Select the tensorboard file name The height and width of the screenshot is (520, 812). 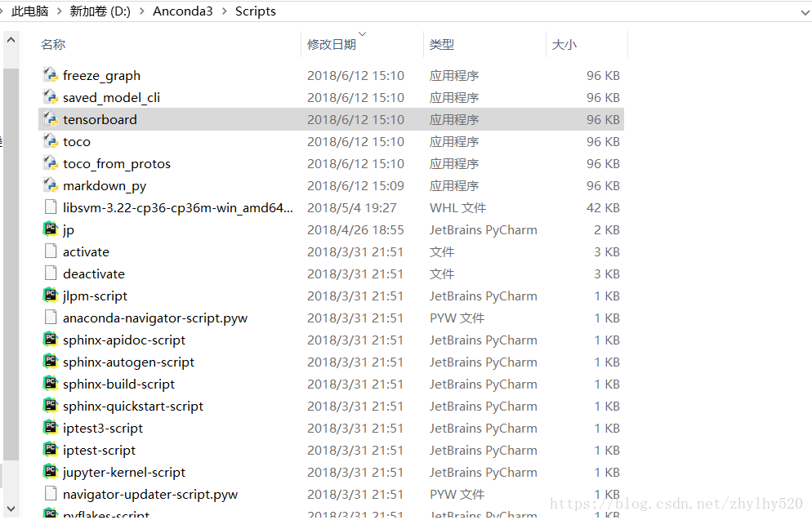click(x=100, y=119)
